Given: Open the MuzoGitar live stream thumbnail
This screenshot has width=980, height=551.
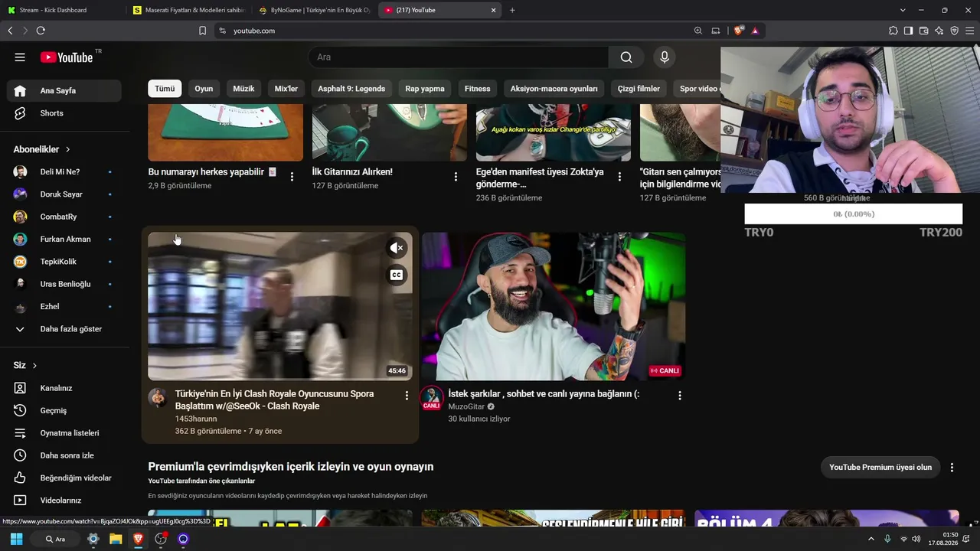Looking at the screenshot, I should point(554,306).
